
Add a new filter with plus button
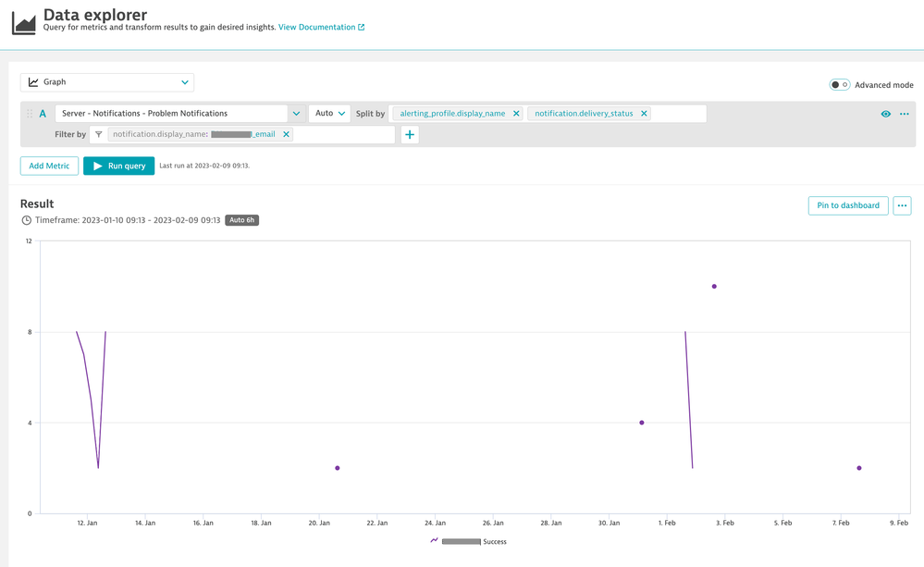click(410, 135)
